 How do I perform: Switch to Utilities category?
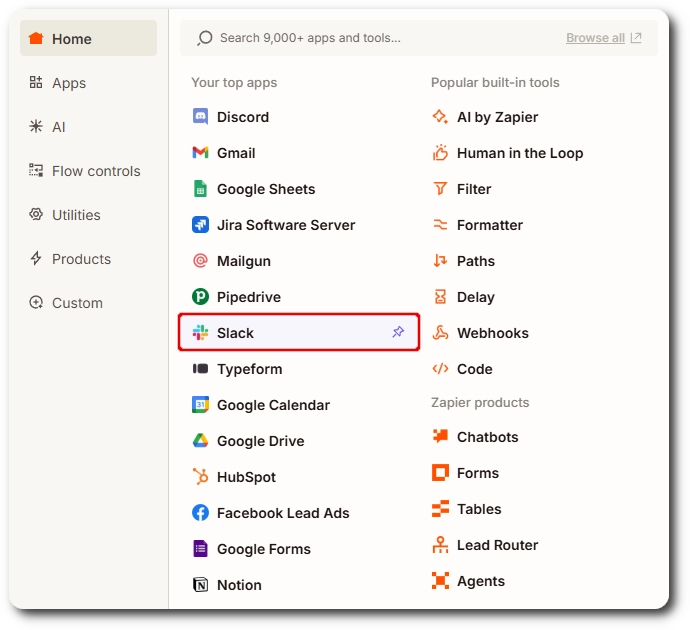click(88, 215)
